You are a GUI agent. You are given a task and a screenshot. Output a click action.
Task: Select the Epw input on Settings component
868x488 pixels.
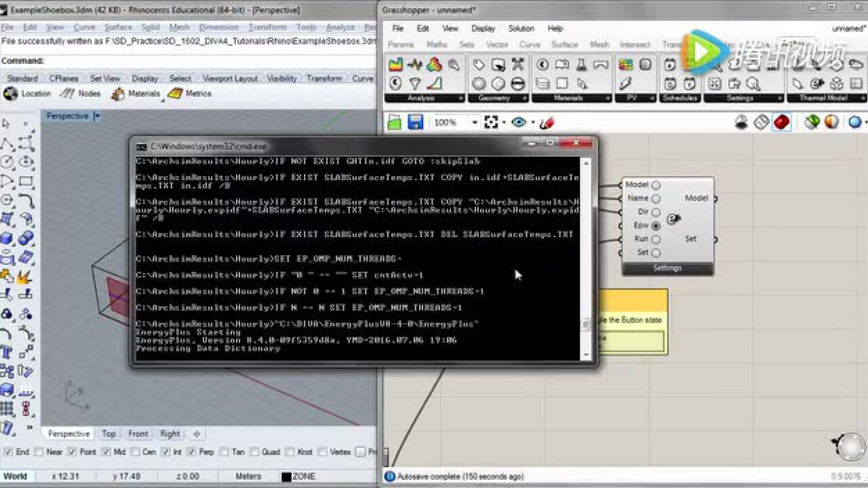(x=656, y=226)
